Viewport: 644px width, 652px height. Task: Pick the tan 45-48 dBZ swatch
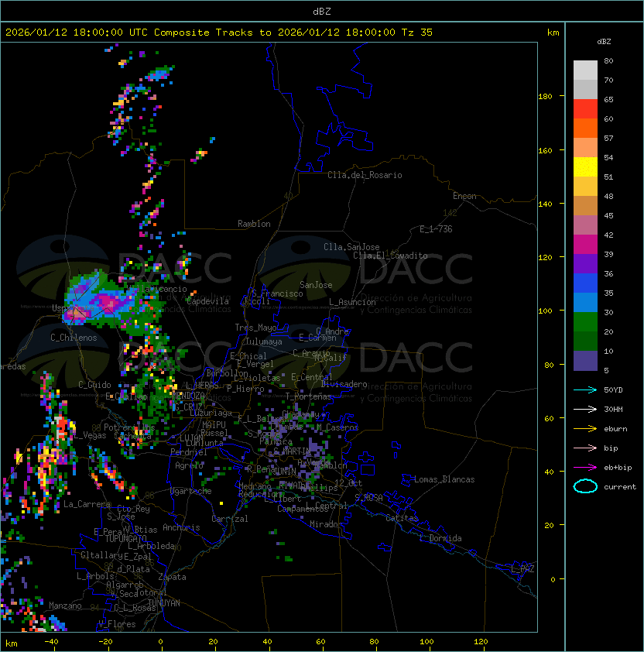[585, 205]
